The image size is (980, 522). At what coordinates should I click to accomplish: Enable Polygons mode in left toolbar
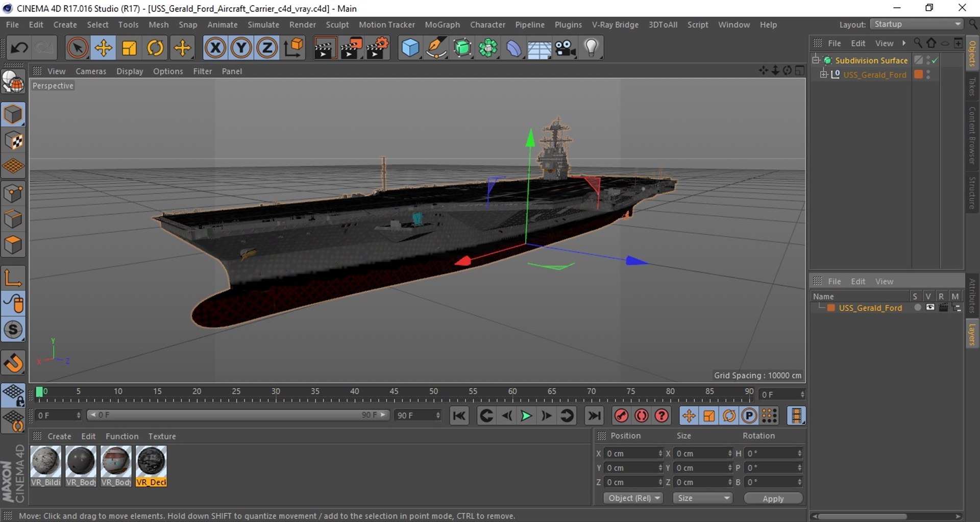coord(13,245)
